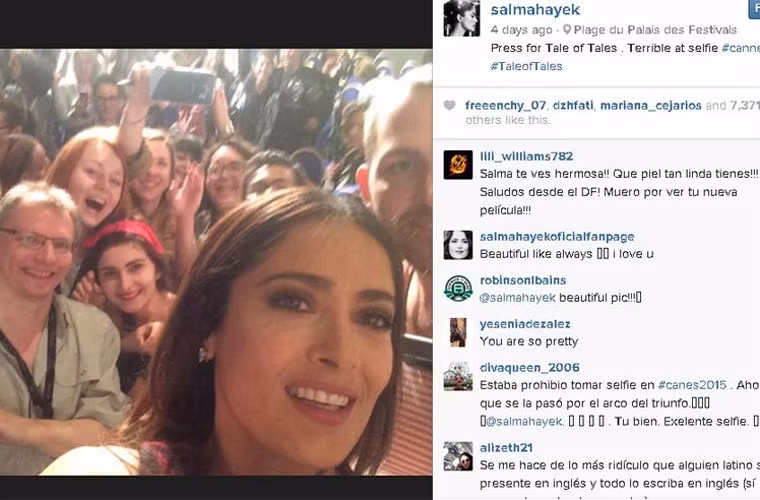This screenshot has height=500, width=760.
Task: View freeenchy_07 liker profile
Action: click(505, 106)
